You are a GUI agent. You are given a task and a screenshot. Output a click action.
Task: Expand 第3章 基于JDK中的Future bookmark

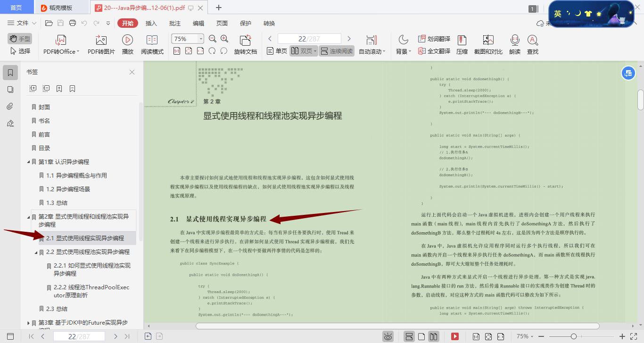click(29, 323)
